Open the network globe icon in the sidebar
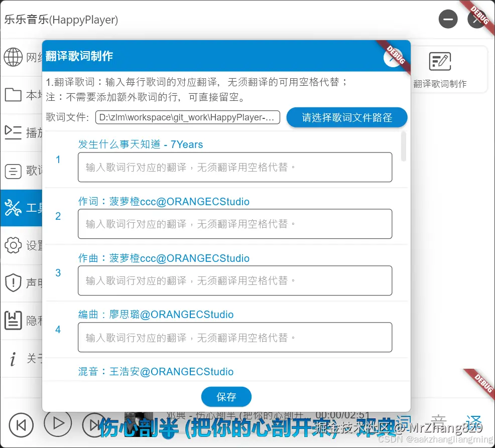 tap(13, 57)
